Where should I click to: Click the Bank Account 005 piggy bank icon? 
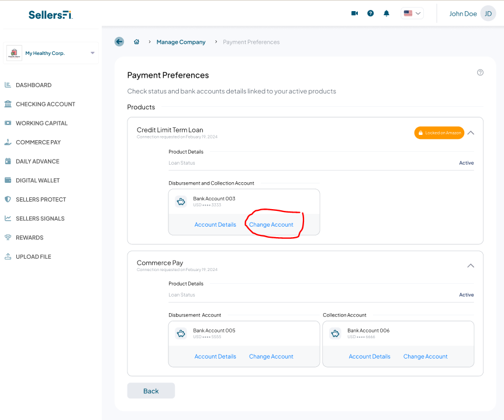(181, 334)
